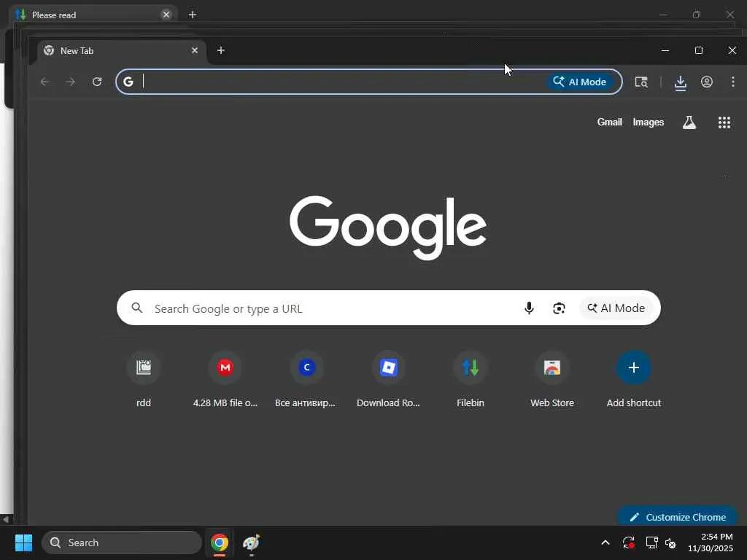Open the rdd shortcut

coord(144,380)
